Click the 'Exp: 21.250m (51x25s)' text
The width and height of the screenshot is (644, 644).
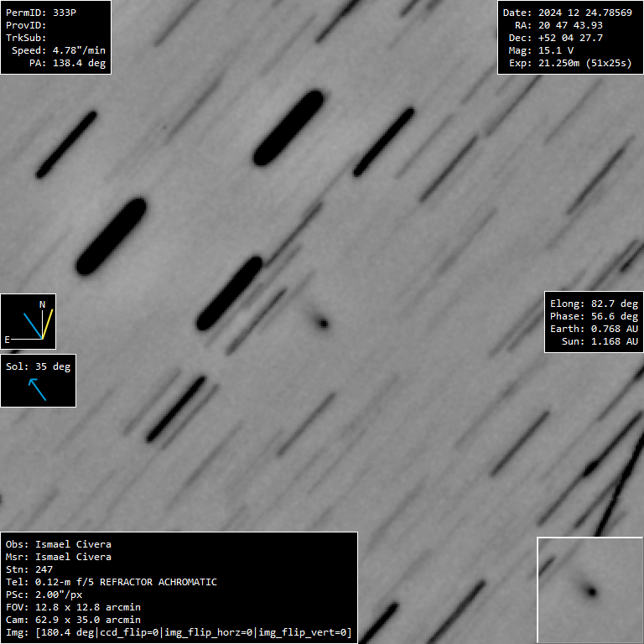coord(570,63)
